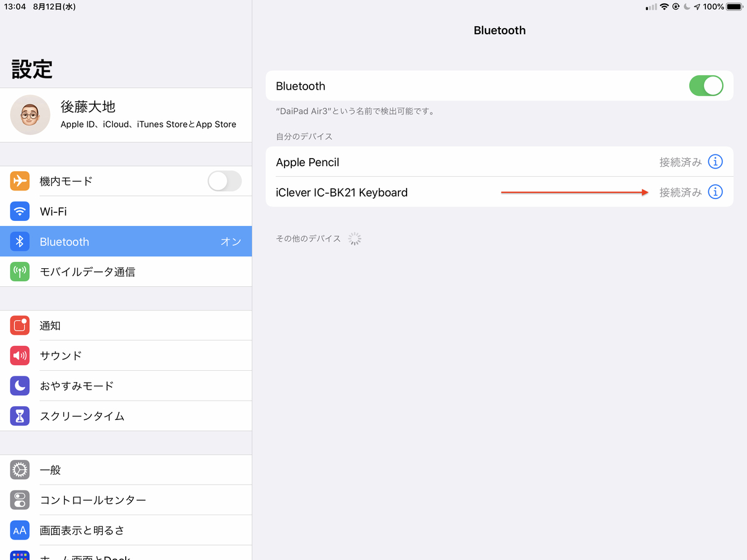Open 後藤大地 Apple ID account
This screenshot has height=560, width=747.
(x=126, y=115)
